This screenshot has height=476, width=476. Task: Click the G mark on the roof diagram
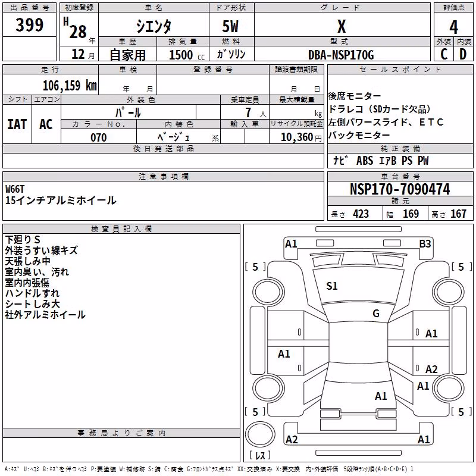pyautogui.click(x=376, y=314)
